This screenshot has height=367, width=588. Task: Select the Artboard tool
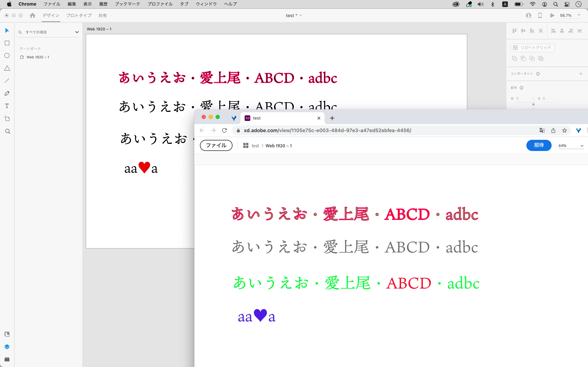click(7, 119)
